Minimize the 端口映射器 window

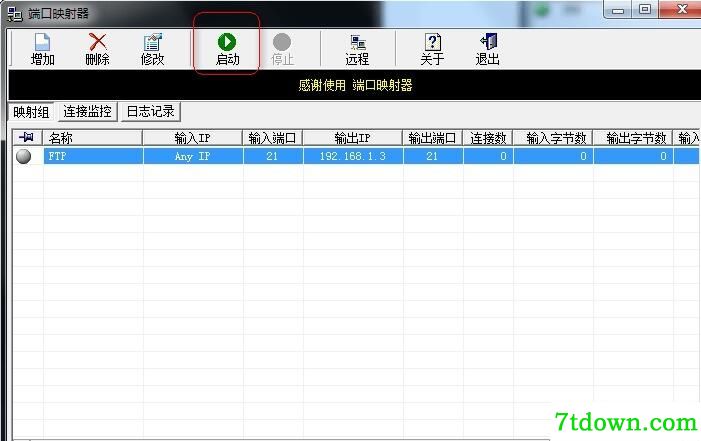[x=618, y=10]
